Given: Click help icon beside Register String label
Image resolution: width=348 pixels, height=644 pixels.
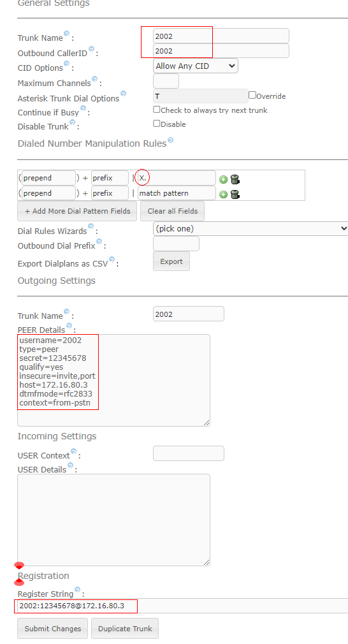Looking at the screenshot, I should tap(77, 590).
